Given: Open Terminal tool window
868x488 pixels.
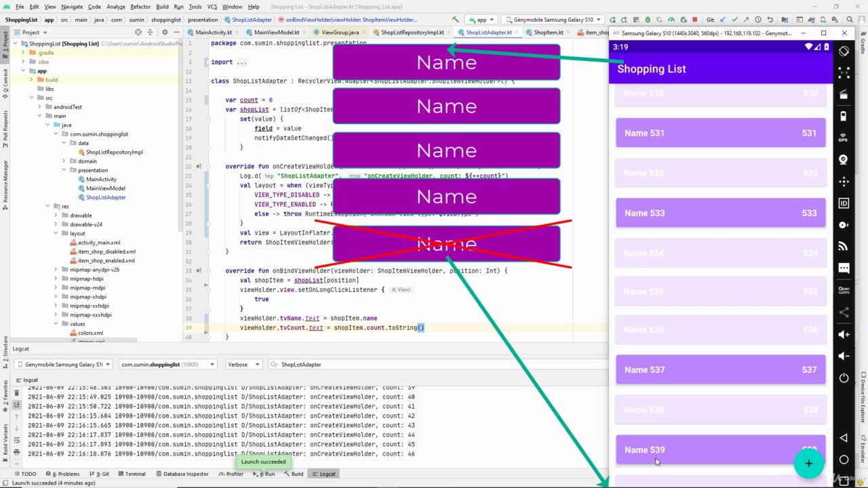Looking at the screenshot, I should pos(131,474).
